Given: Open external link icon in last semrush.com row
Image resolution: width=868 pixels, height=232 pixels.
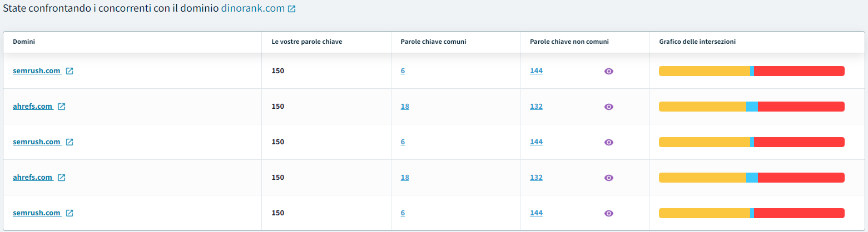Looking at the screenshot, I should pos(70,213).
